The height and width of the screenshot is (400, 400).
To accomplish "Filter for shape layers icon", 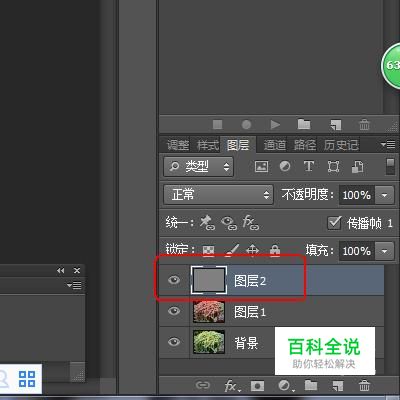I will click(333, 166).
